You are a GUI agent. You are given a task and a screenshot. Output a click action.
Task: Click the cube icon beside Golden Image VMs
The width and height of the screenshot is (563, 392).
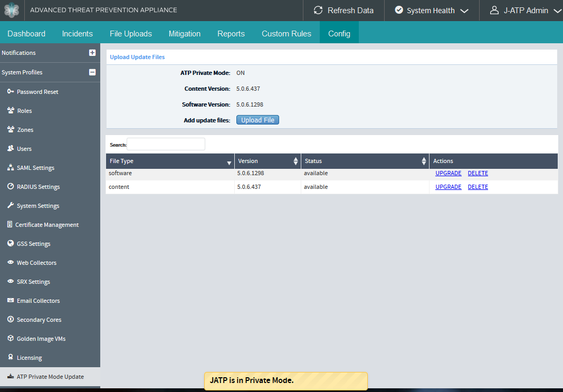(x=11, y=339)
